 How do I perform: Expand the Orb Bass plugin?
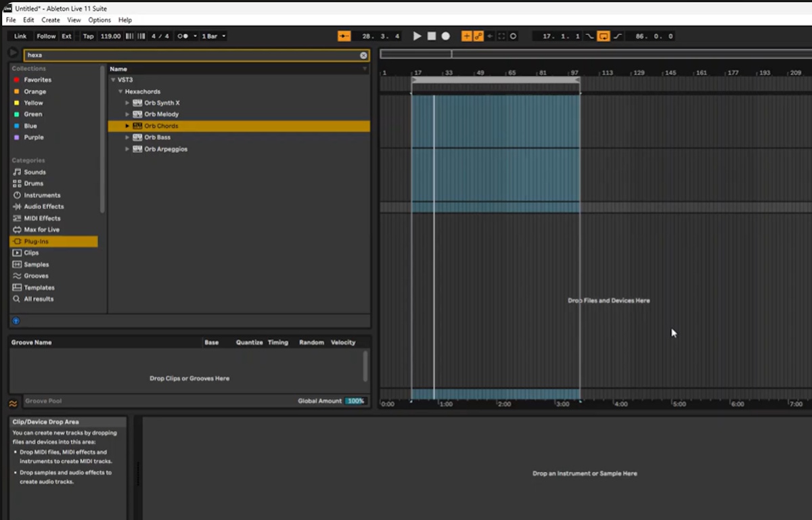127,137
